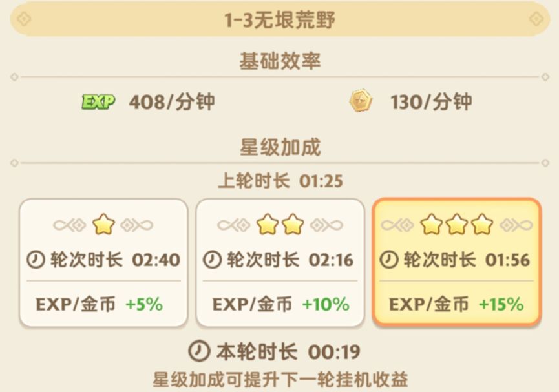The width and height of the screenshot is (559, 392).
Task: Click the clock icon on the 1-star card
Action: pyautogui.click(x=36, y=260)
